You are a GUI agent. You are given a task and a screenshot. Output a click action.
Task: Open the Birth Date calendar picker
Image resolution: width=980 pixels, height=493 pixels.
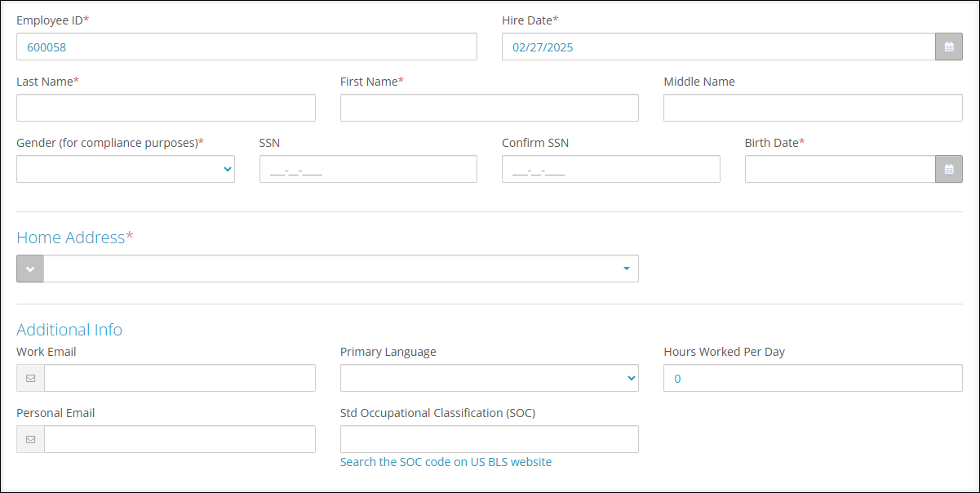click(948, 169)
